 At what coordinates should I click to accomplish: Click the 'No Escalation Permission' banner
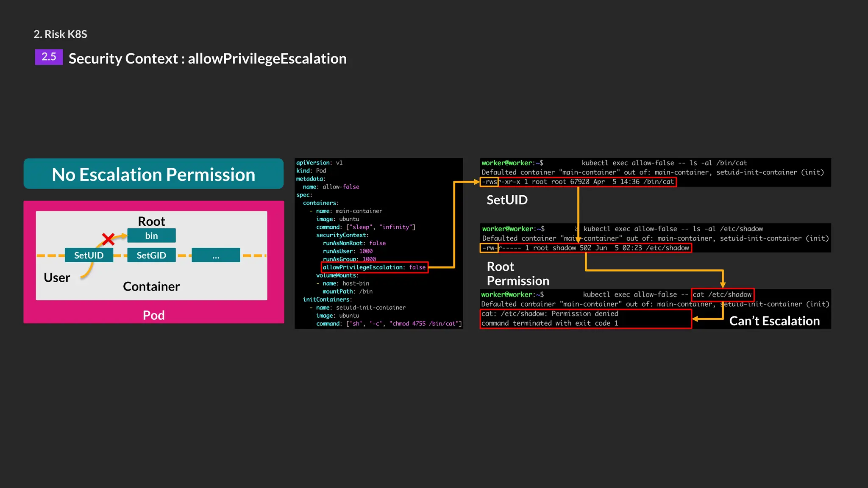(x=153, y=174)
